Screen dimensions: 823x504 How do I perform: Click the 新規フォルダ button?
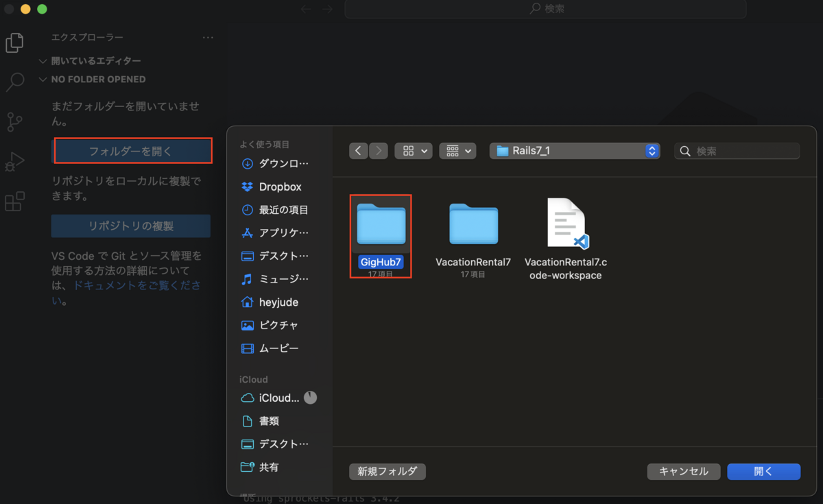387,471
